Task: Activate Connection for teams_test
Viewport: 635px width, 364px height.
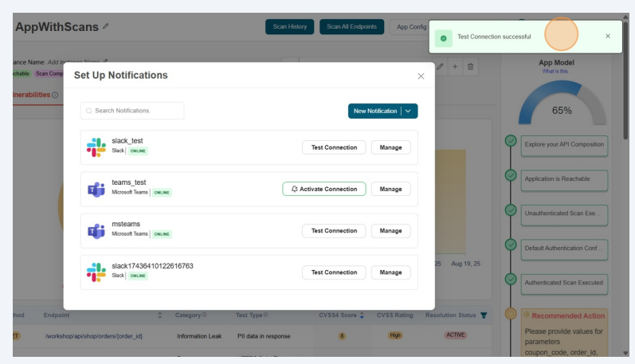Action: click(324, 189)
